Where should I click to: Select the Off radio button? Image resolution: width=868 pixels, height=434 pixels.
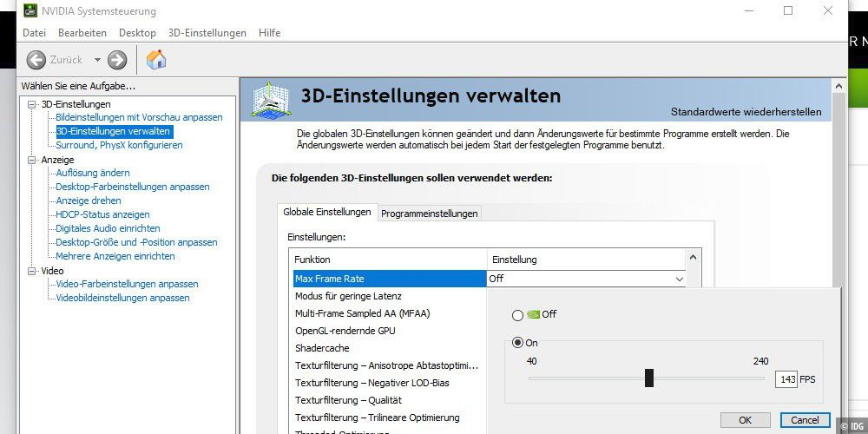pos(517,315)
